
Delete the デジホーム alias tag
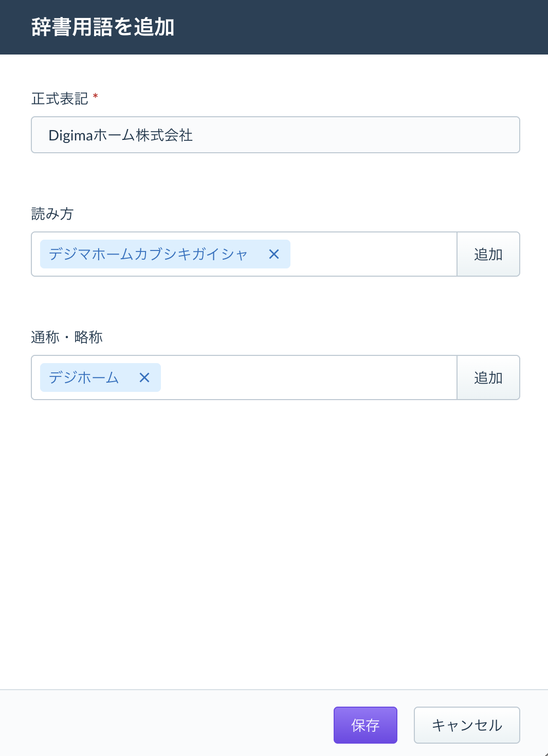coord(144,377)
